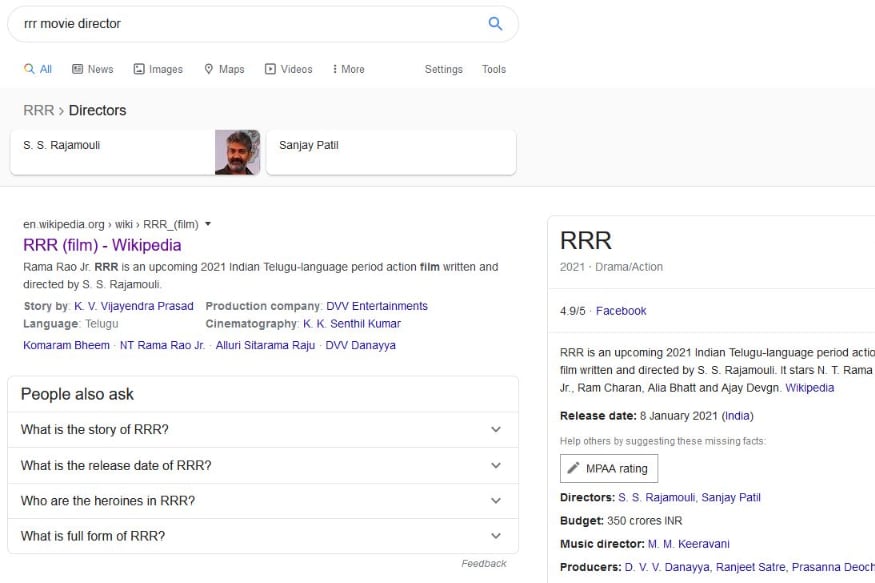This screenshot has width=875, height=583.
Task: Click the D. V. V. Danayya producer link
Action: click(x=667, y=567)
